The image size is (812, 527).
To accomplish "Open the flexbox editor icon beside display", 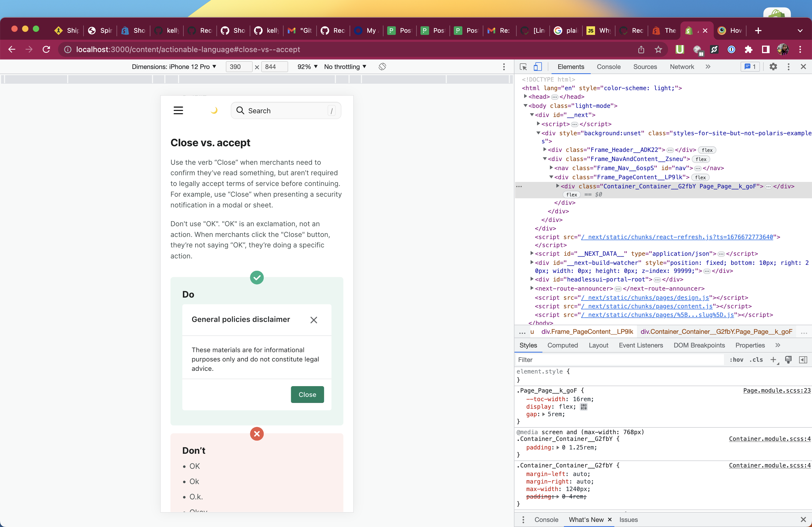I will [584, 407].
